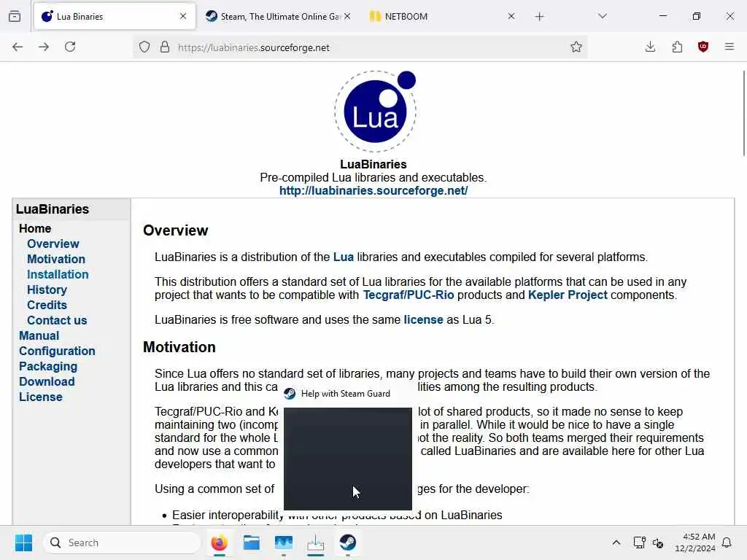Screen dimensions: 747x560
Task: Switch to the Steam Ultimate Online Game tab
Action: 279,16
